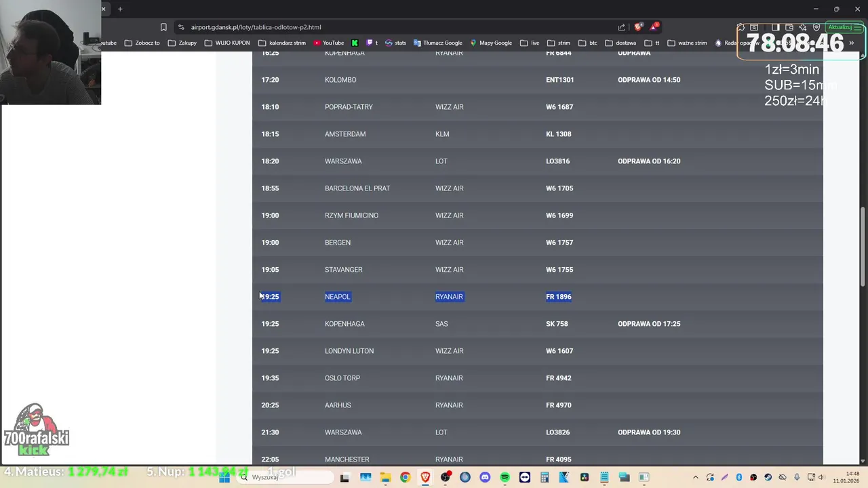The width and height of the screenshot is (868, 488).
Task: Open Tłumacz Google bookmark
Action: point(437,43)
